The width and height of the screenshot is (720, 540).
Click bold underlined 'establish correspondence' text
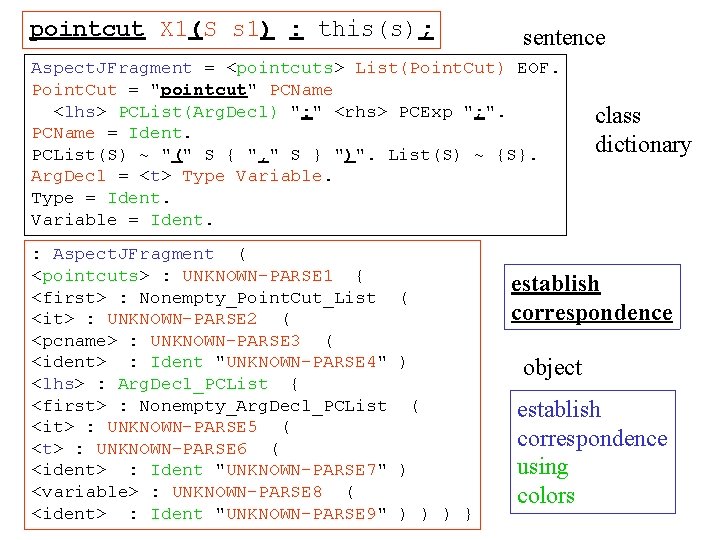[592, 298]
